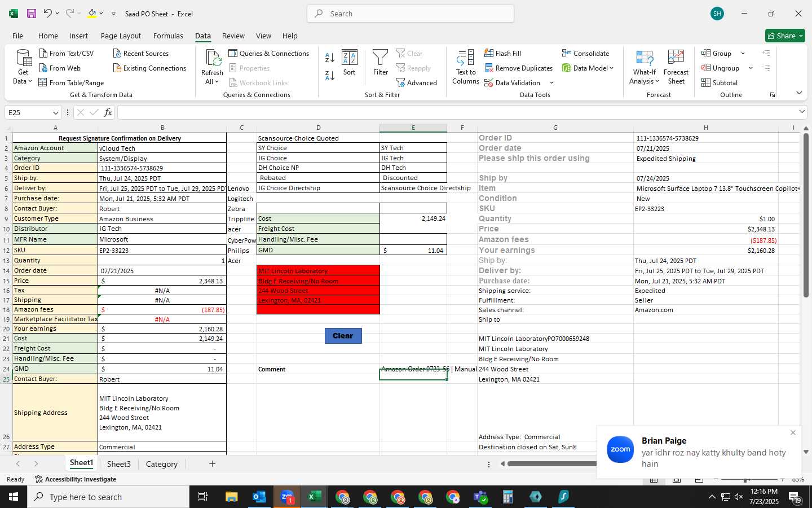Sort A to Z ascending
This screenshot has height=508, width=812.
(330, 57)
